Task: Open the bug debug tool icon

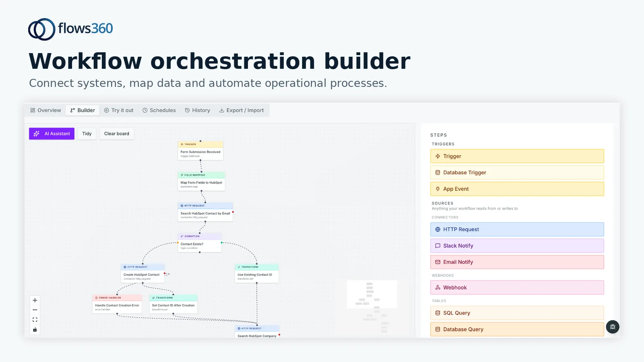Action: (613, 327)
